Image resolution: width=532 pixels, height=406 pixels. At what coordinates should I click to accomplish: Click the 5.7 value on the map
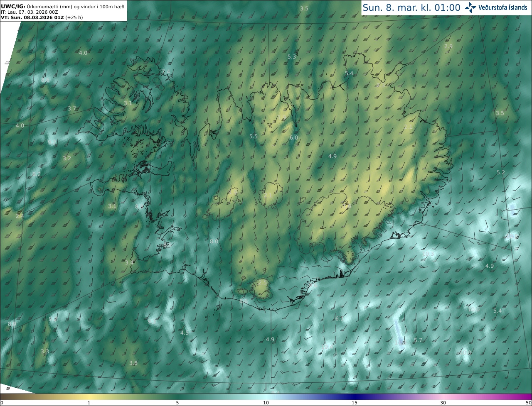click(418, 340)
